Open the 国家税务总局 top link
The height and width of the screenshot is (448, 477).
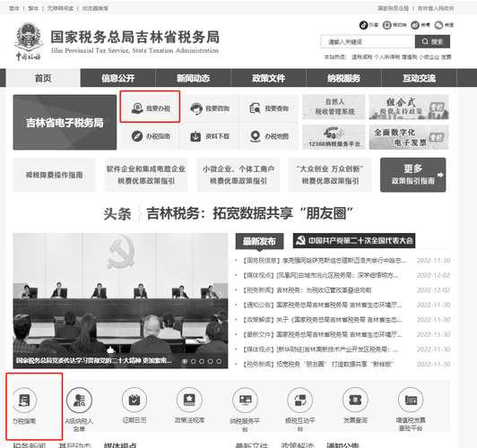pos(393,8)
